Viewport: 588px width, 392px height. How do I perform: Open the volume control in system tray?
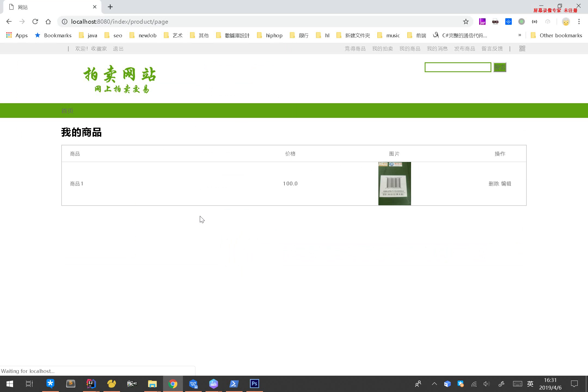(x=486, y=384)
